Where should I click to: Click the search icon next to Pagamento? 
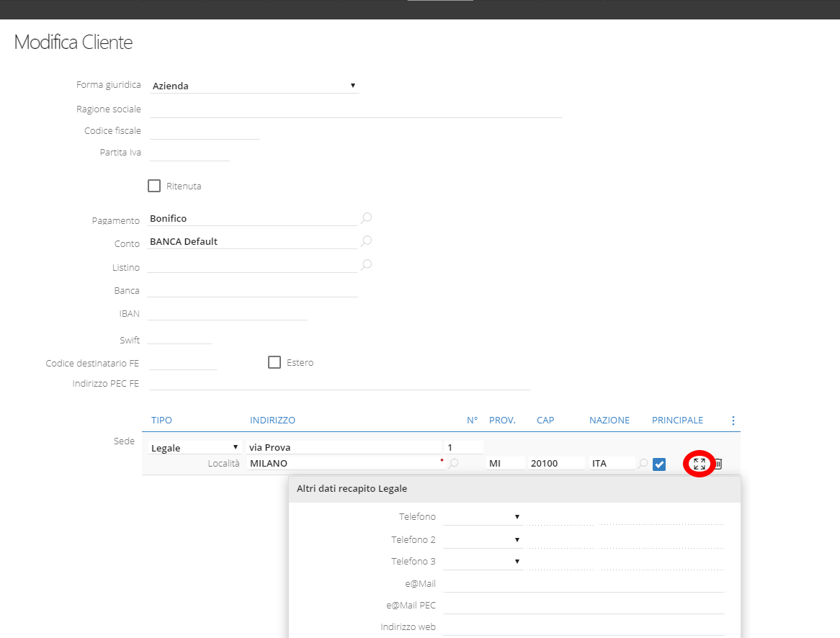click(366, 217)
